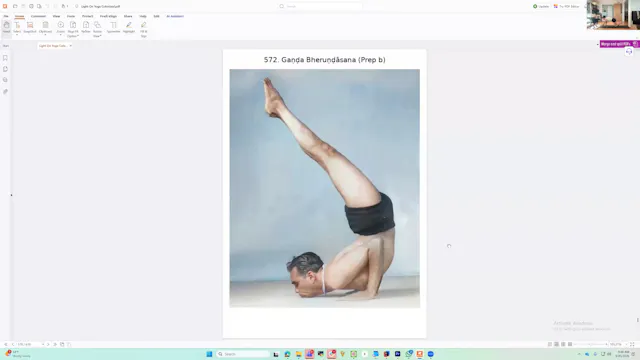Viewport: 640px width, 360px height.
Task: Click the Merge and split PDFs banner
Action: (619, 44)
